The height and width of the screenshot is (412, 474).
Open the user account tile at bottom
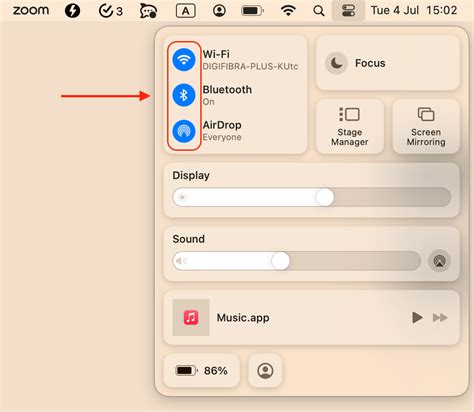265,371
